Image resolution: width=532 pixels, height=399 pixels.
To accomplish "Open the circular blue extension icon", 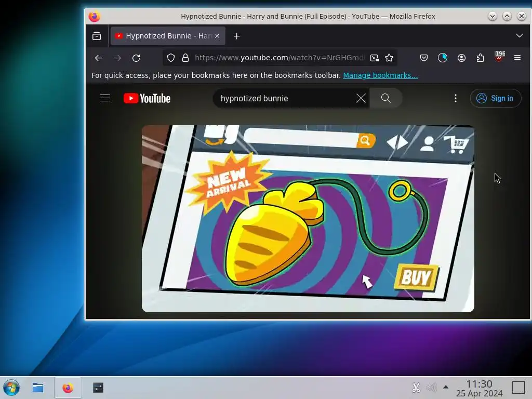I will point(443,58).
